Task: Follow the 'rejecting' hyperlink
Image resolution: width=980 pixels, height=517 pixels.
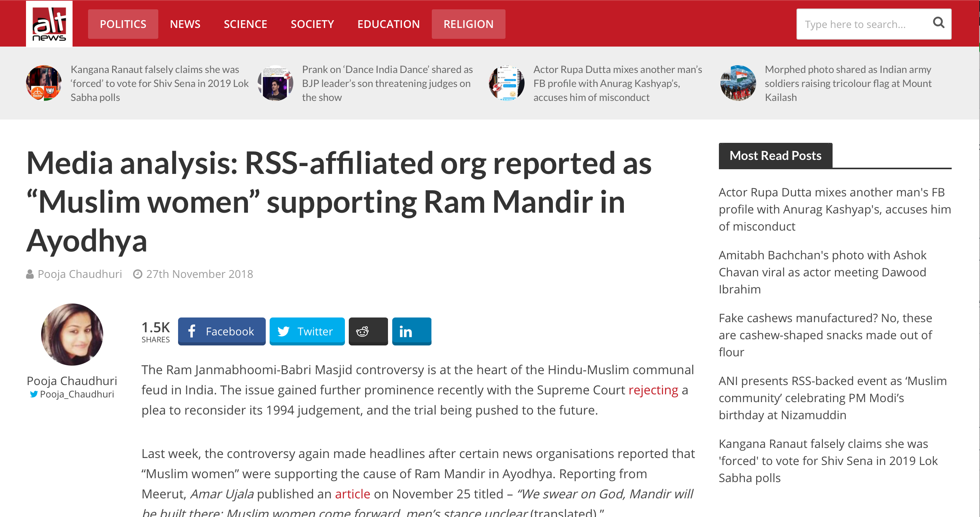Action: point(653,390)
